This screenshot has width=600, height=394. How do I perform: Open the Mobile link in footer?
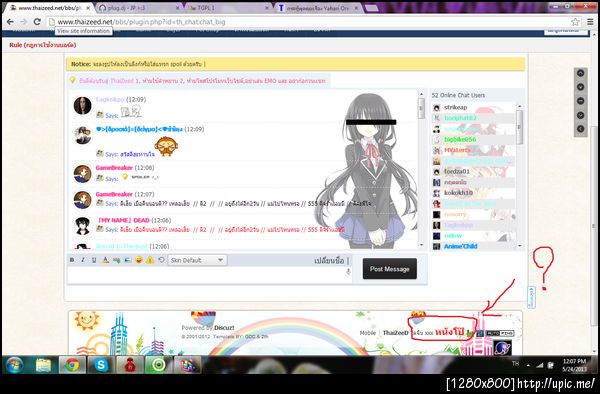click(368, 333)
